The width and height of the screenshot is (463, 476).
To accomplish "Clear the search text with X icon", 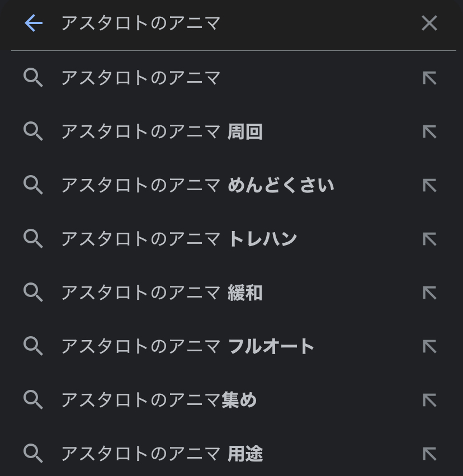I will (x=429, y=23).
